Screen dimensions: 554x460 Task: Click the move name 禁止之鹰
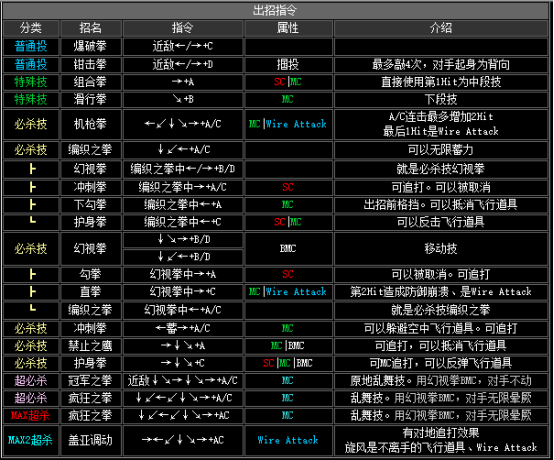click(x=90, y=346)
